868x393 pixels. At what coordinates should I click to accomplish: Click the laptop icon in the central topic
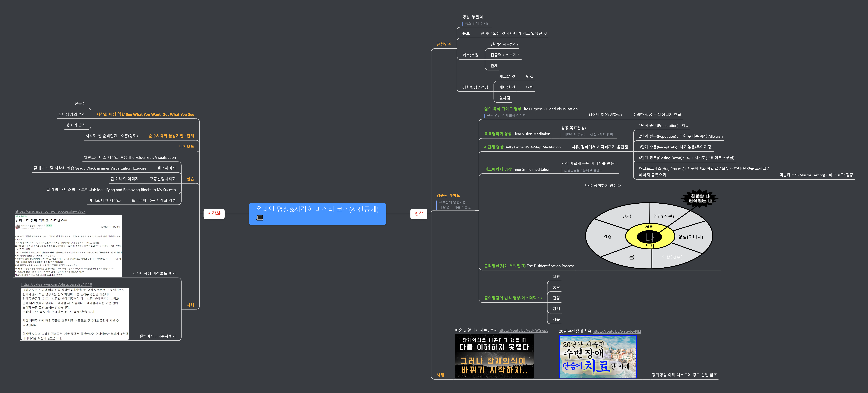[260, 218]
